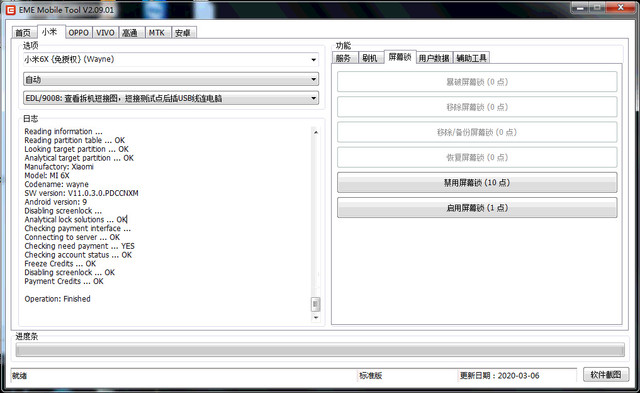640x393 pixels.
Task: Click the 标准版 status bar entry
Action: coord(370,375)
